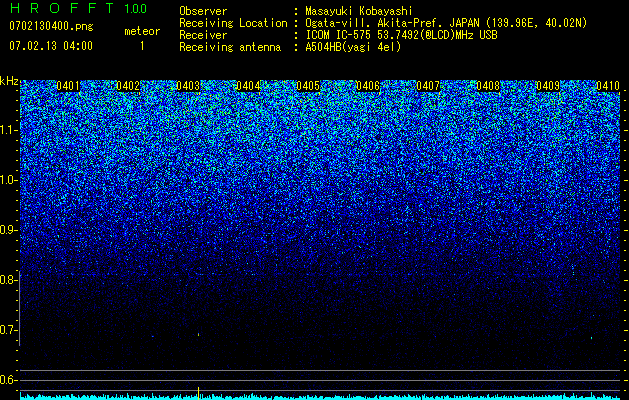Click the Observer label

point(203,11)
